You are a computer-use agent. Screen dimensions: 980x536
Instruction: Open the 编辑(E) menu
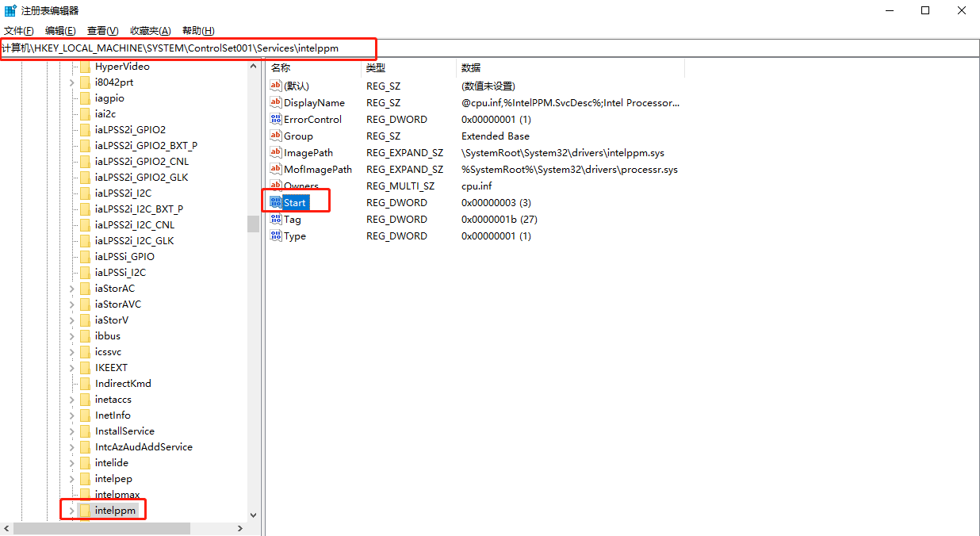(60, 30)
